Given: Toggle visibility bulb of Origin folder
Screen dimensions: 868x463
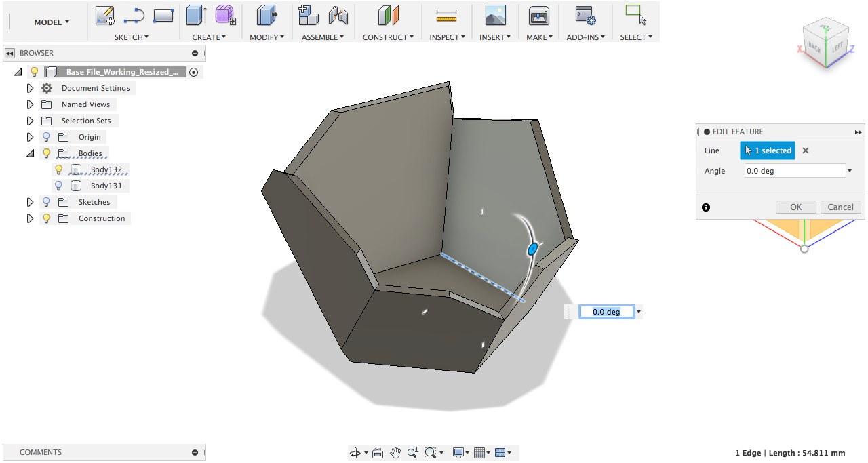Looking at the screenshot, I should 47,137.
